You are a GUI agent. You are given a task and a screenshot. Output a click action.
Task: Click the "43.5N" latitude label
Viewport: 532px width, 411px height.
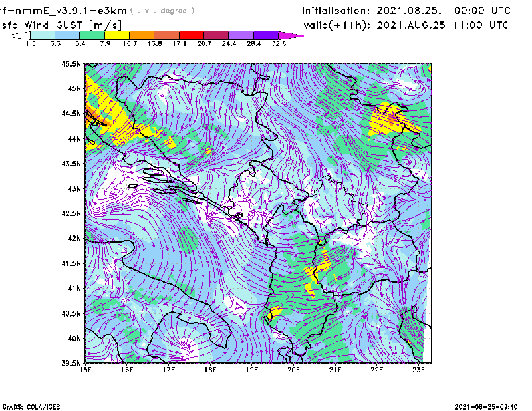[x=71, y=164]
